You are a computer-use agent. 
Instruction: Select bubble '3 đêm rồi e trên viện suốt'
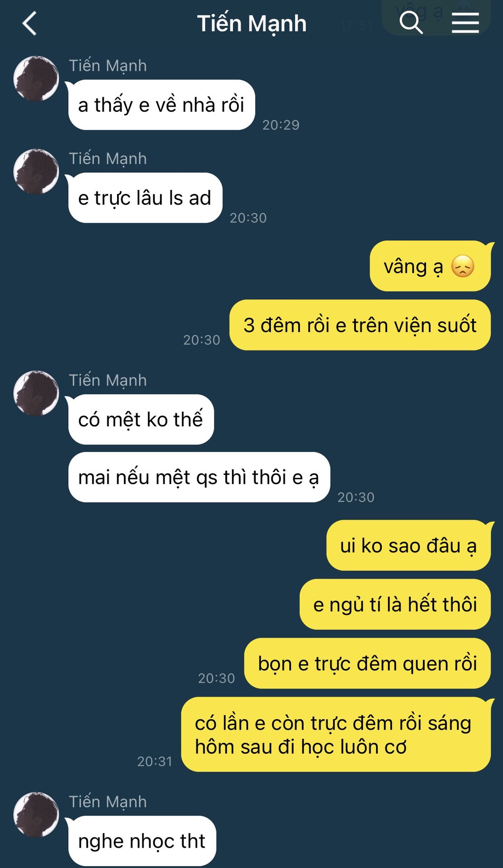tap(360, 325)
